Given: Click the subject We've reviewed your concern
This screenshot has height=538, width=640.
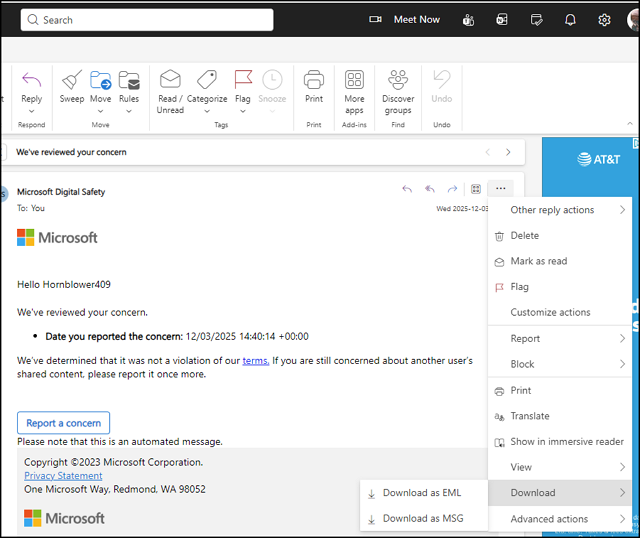Looking at the screenshot, I should pos(71,152).
